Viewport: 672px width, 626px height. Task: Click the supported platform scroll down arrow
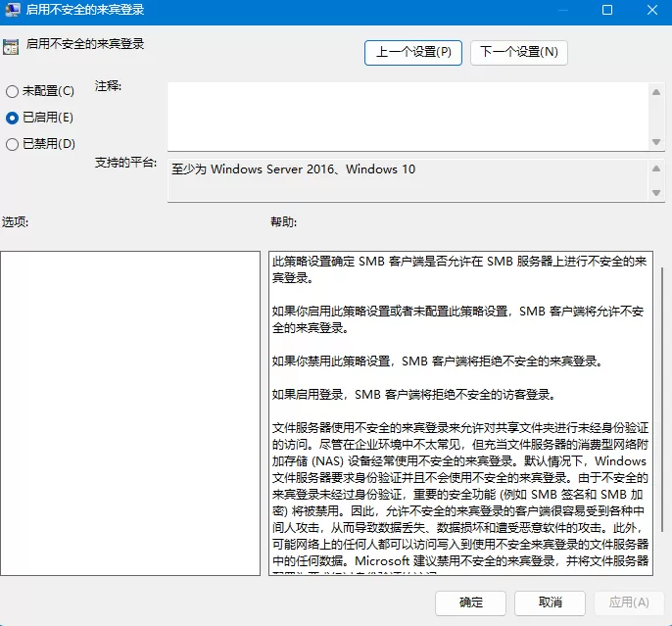click(656, 193)
